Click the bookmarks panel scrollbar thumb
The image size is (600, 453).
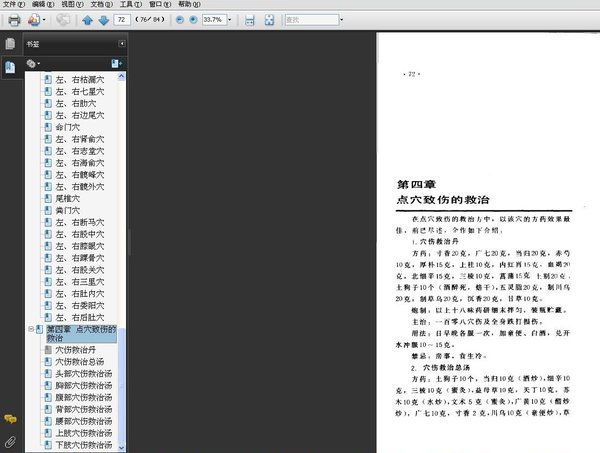(x=121, y=385)
